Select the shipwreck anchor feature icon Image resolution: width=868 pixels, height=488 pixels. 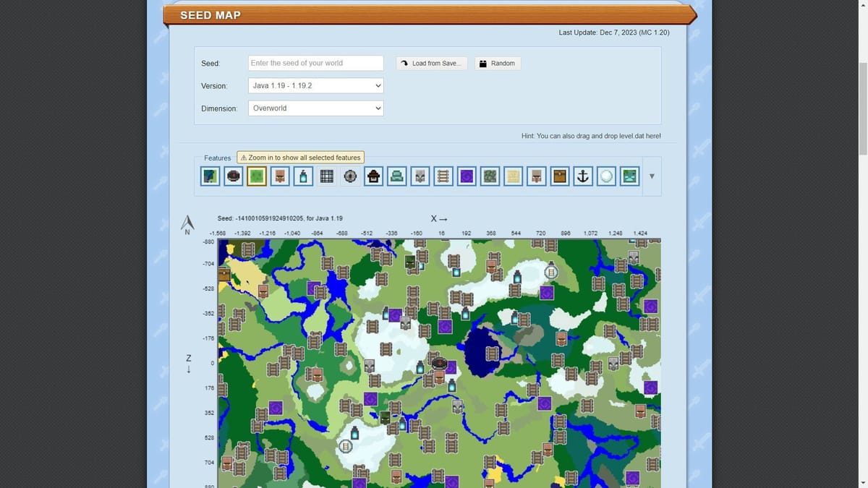pos(582,176)
